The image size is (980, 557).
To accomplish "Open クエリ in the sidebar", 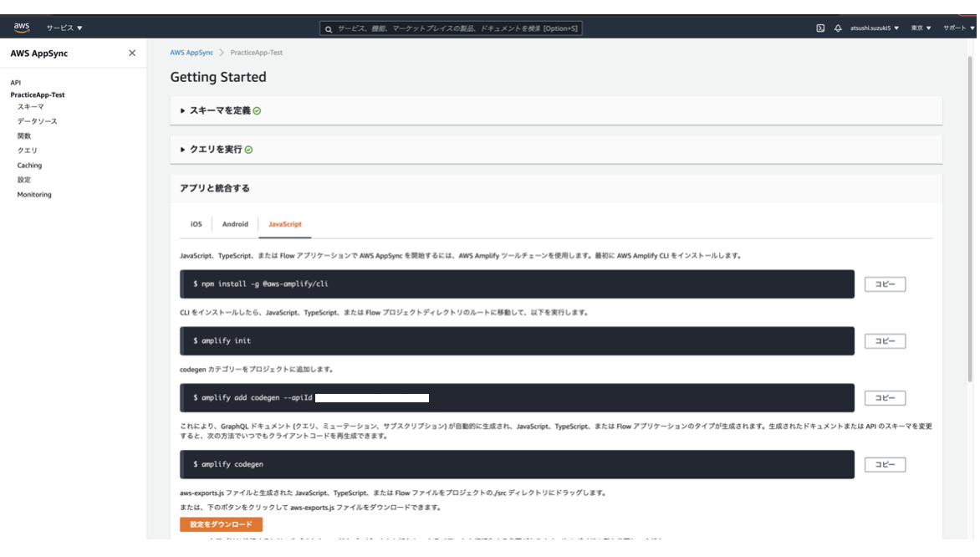I will [27, 151].
